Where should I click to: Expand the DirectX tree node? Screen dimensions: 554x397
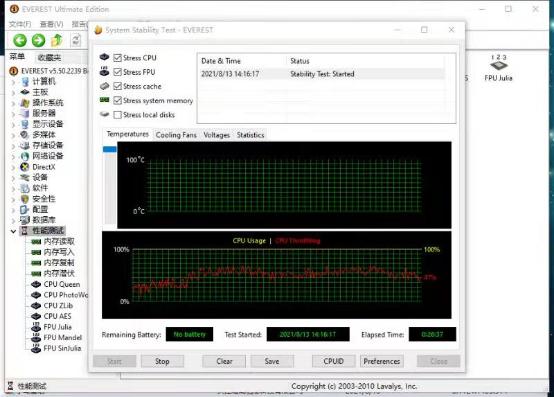13,167
